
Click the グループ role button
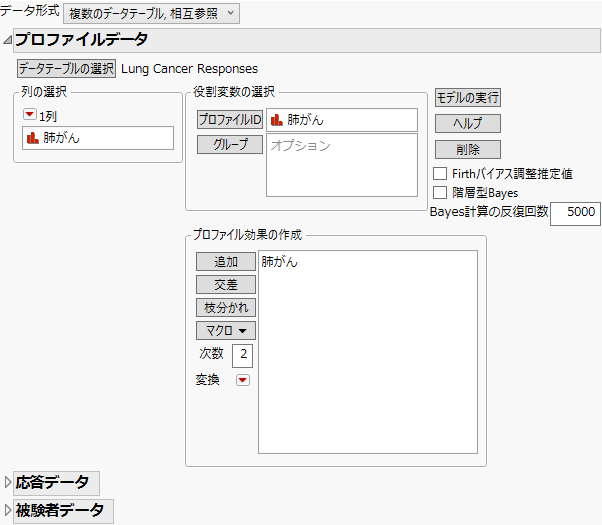pyautogui.click(x=229, y=144)
